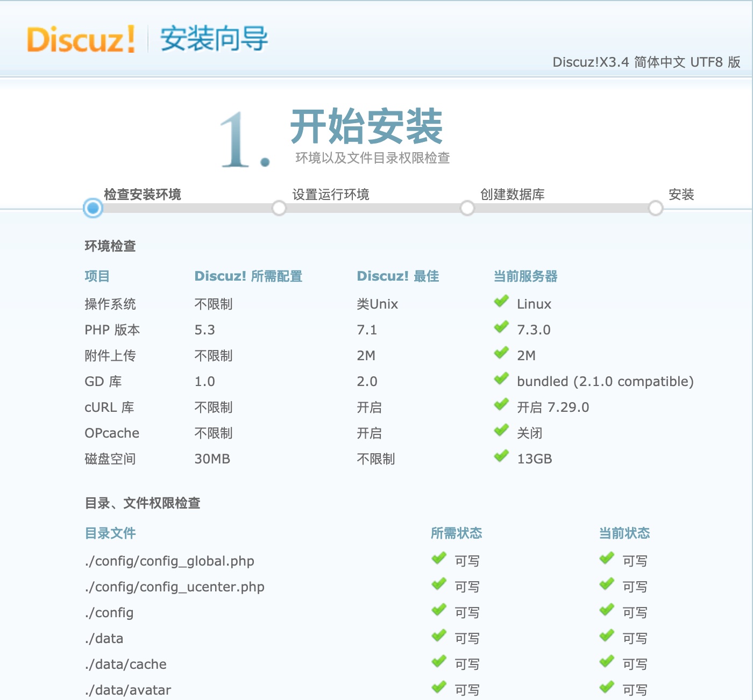This screenshot has height=700, width=753.
Task: Click ./data/avatar check mark under 当前状态
Action: pos(607,688)
